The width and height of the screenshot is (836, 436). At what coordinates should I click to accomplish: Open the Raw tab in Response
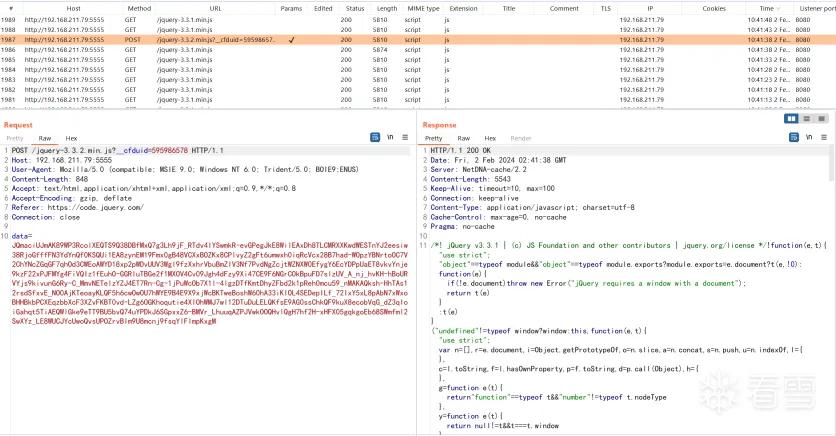click(464, 138)
